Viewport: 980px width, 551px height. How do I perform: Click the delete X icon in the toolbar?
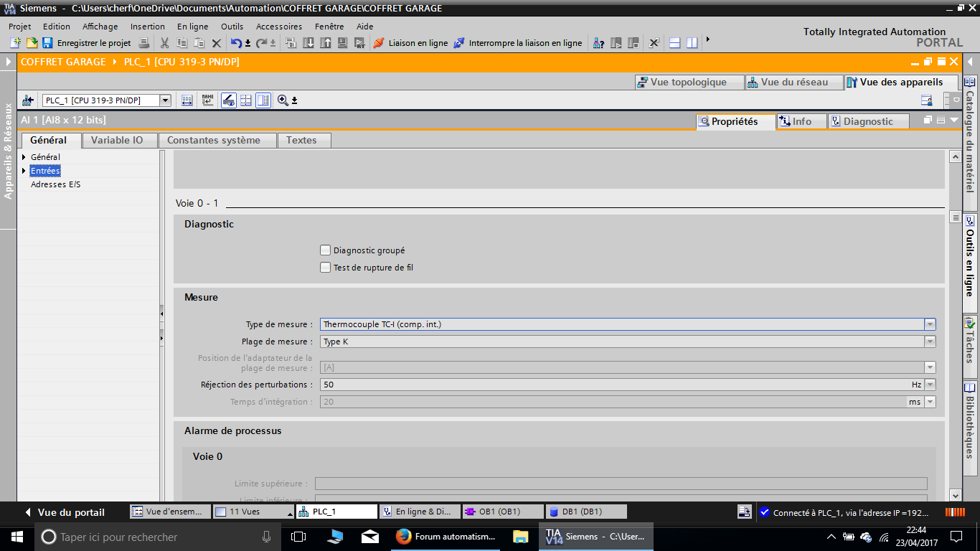[x=216, y=43]
